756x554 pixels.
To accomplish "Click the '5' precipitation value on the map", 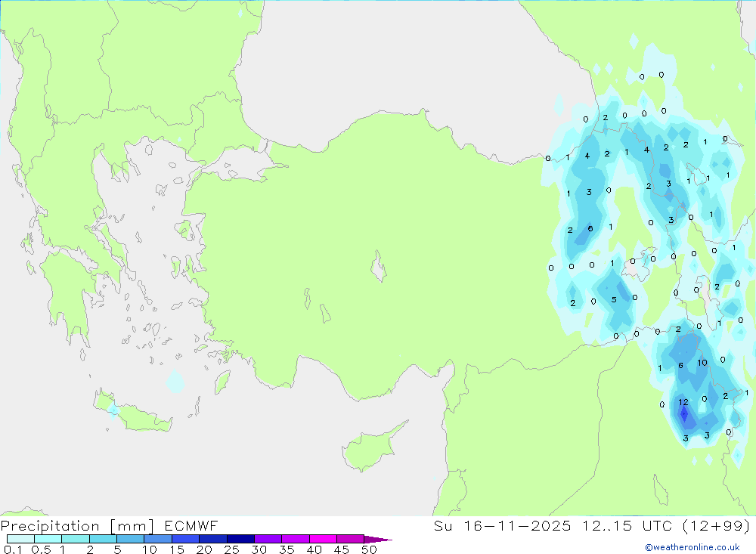I will (614, 299).
